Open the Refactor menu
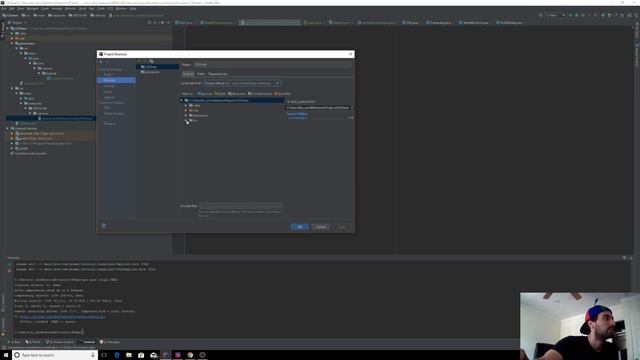The height and width of the screenshot is (360, 640). click(x=71, y=9)
